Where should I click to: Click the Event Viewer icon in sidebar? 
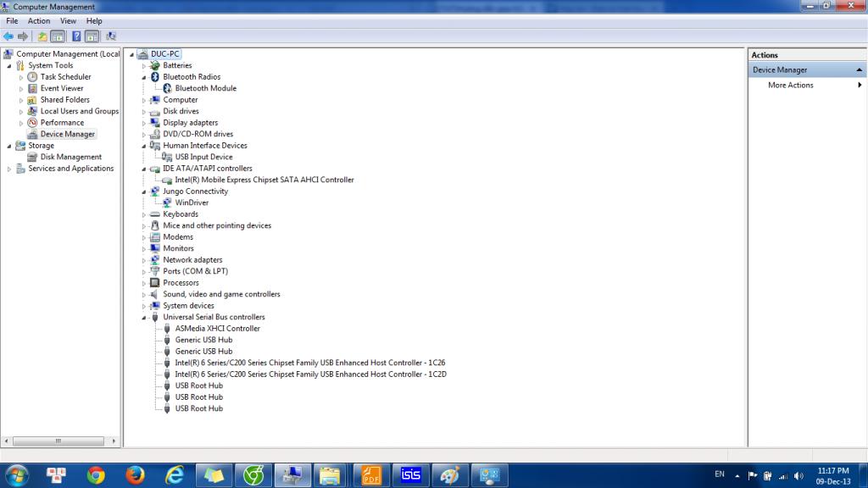click(x=33, y=88)
